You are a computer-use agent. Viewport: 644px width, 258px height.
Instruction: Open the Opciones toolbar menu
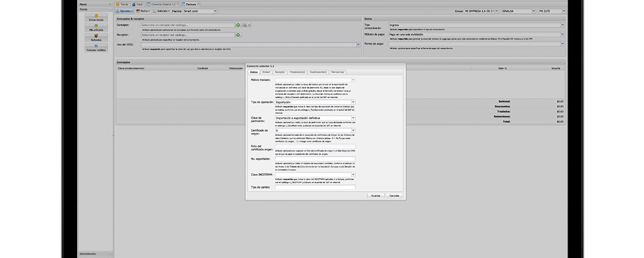click(124, 11)
